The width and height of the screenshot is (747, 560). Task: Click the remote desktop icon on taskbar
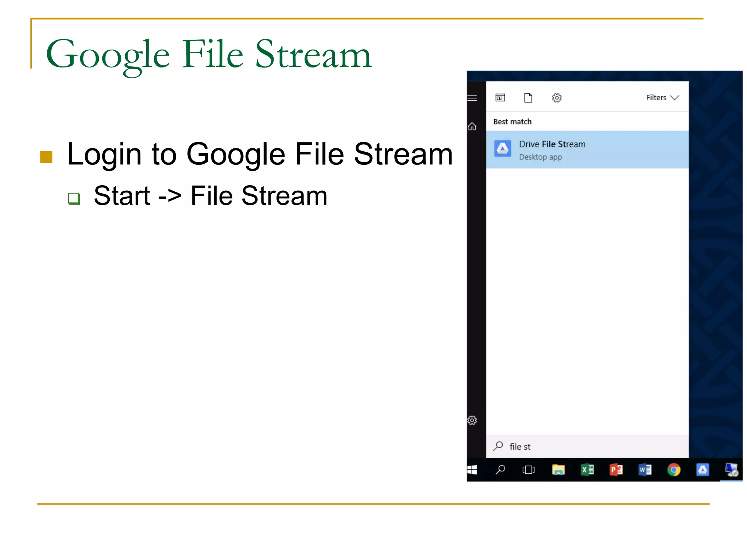[x=731, y=470]
